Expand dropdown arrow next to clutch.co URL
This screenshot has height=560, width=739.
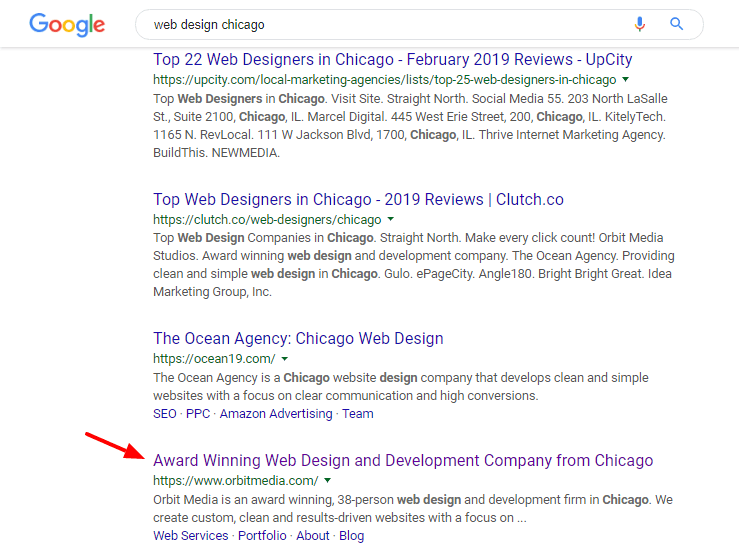[391, 219]
